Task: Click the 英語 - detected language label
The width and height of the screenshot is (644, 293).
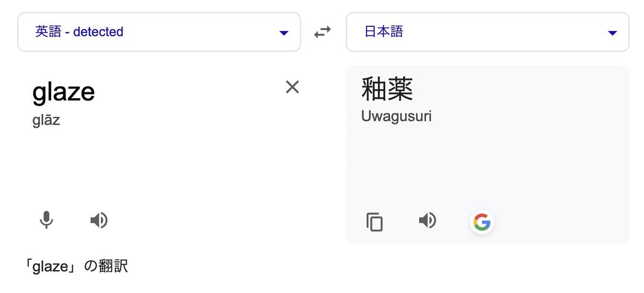Action: coord(79,32)
